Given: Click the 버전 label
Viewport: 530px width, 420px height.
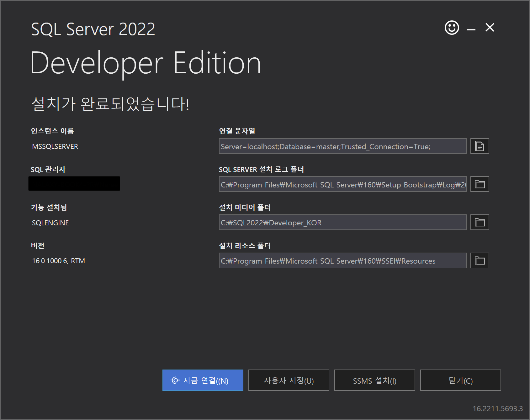Looking at the screenshot, I should 37,246.
